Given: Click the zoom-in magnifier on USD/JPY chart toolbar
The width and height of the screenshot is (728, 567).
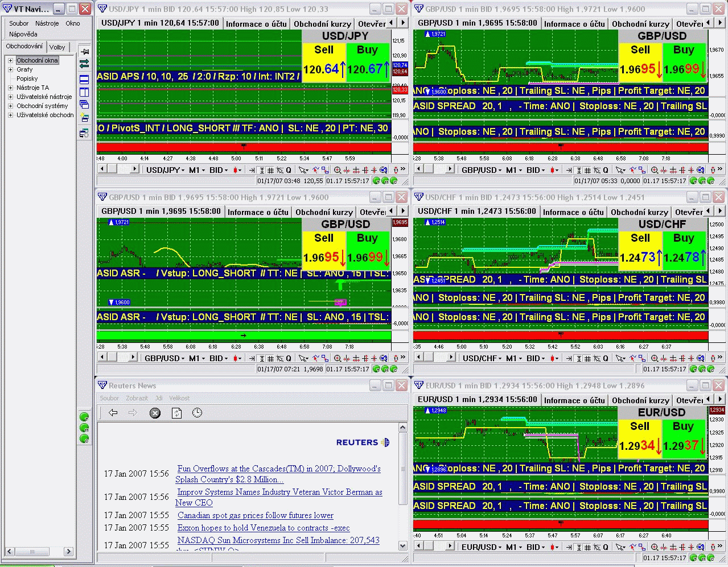Looking at the screenshot, I should [x=338, y=169].
